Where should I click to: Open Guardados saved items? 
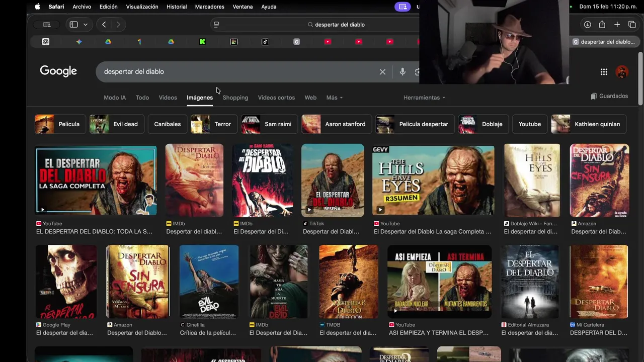point(609,96)
